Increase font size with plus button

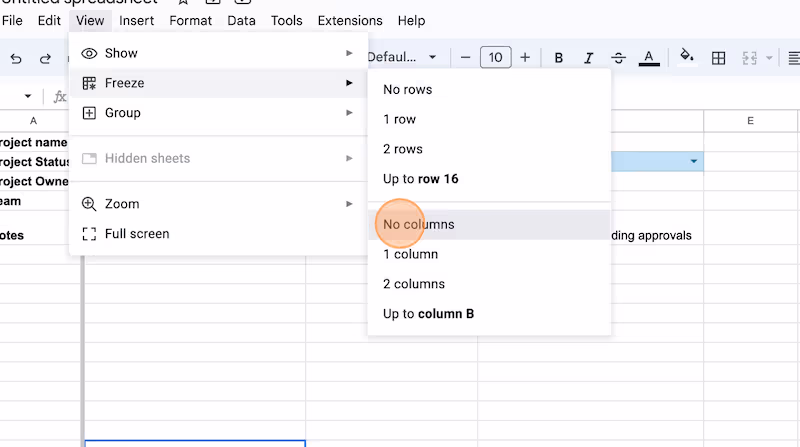click(524, 58)
